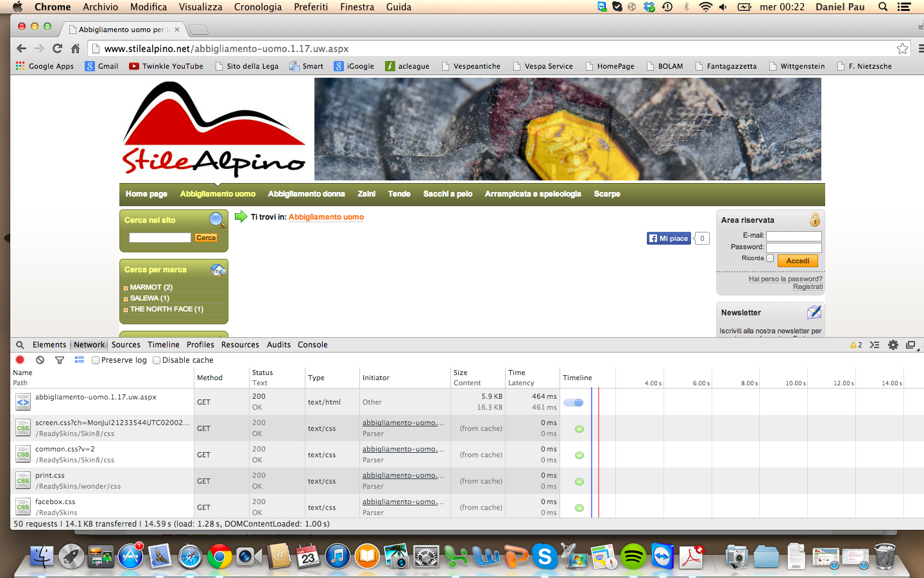
Task: Show the console drawer icon in DevTools
Action: coord(875,345)
